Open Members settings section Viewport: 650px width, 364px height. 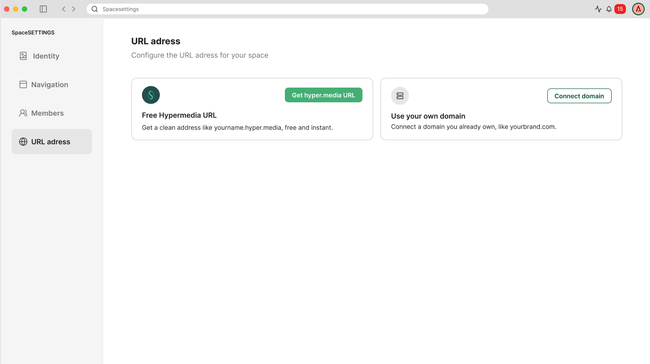pyautogui.click(x=52, y=113)
